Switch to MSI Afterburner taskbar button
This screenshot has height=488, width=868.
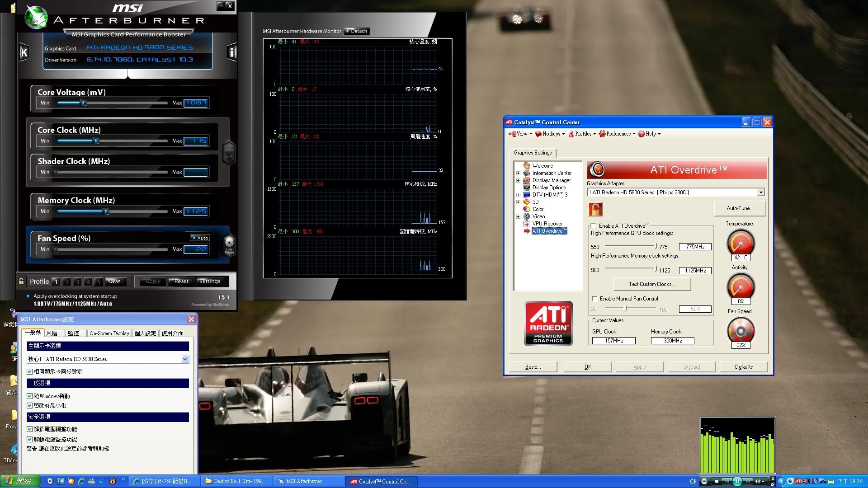pyautogui.click(x=309, y=482)
